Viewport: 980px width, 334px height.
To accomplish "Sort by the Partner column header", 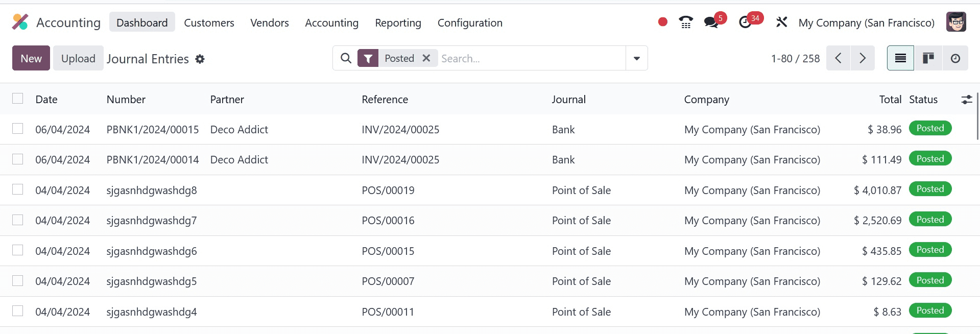I will click(x=227, y=100).
